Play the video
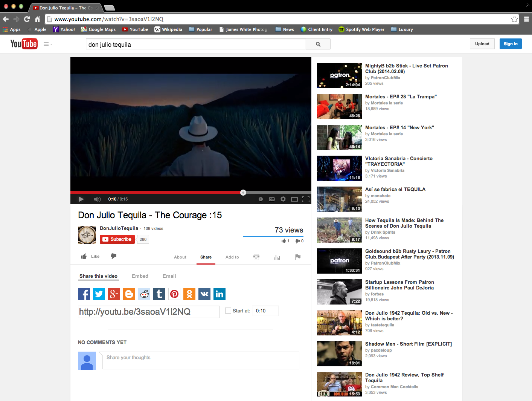This screenshot has height=401, width=532. point(81,199)
